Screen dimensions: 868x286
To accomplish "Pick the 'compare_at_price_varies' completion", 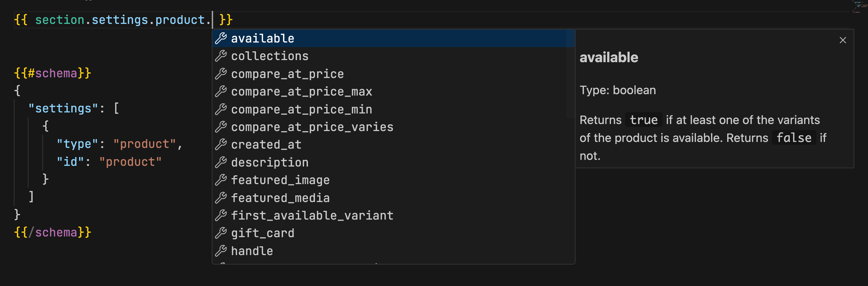I will coord(312,127).
